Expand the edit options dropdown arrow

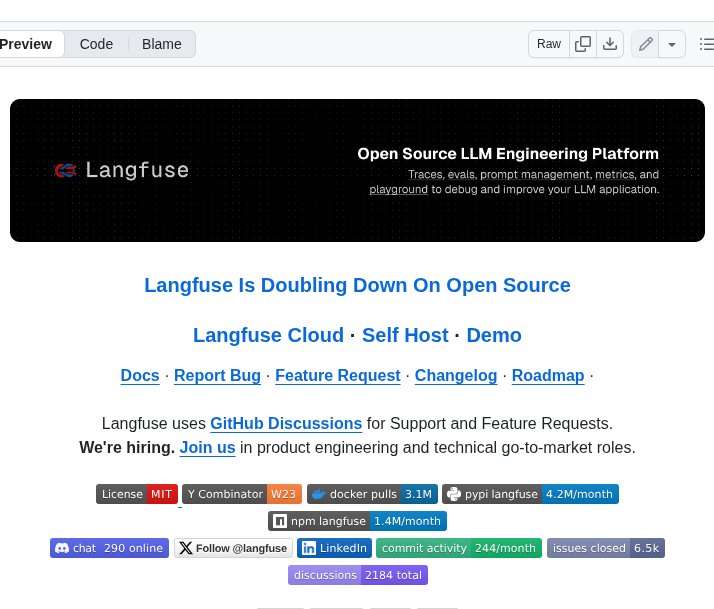672,44
